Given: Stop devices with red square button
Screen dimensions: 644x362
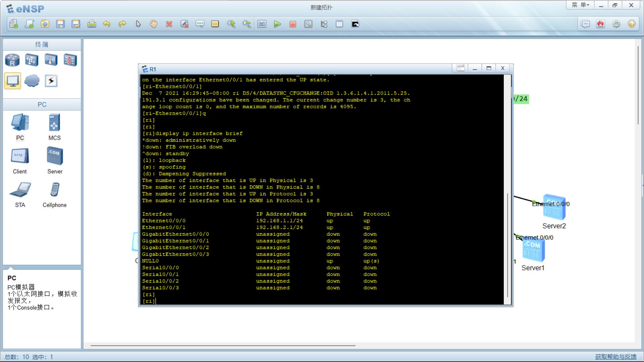Looking at the screenshot, I should pos(293,24).
